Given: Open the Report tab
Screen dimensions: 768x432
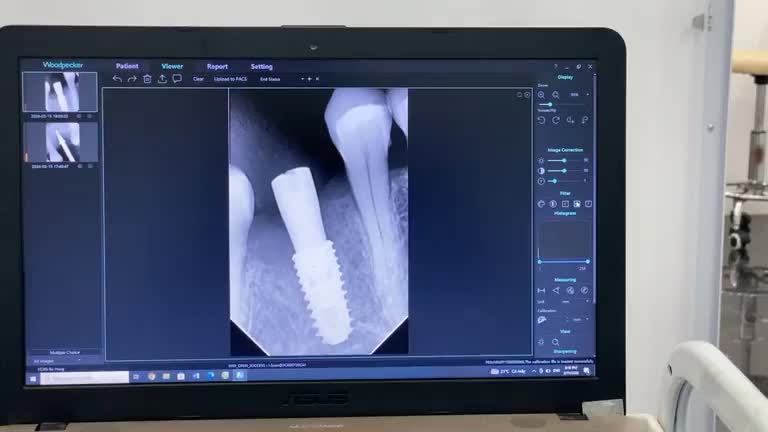Looking at the screenshot, I should 217,67.
